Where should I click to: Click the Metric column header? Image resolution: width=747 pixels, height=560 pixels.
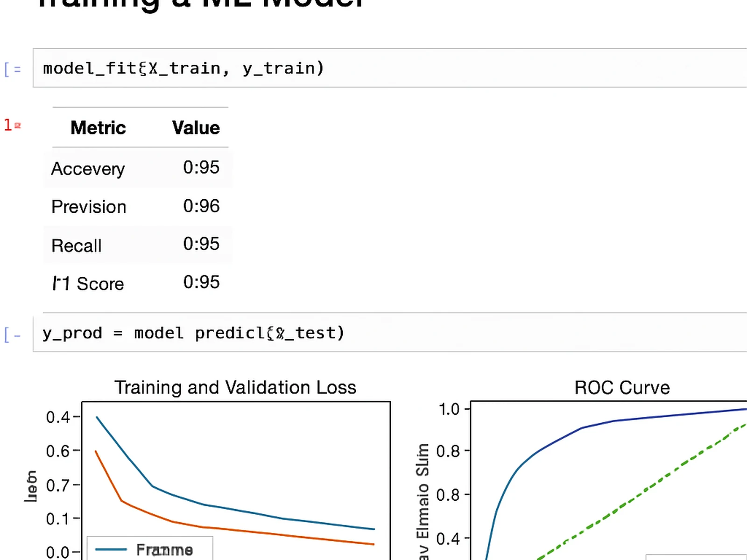98,128
